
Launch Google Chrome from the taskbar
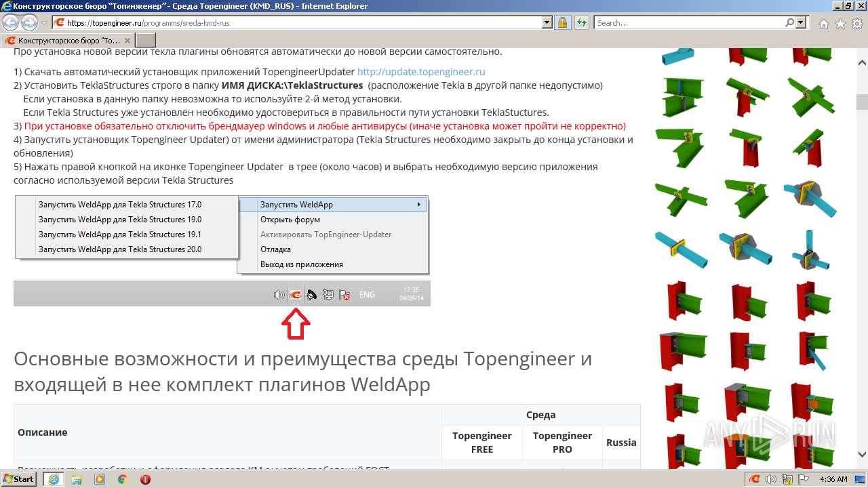[123, 479]
